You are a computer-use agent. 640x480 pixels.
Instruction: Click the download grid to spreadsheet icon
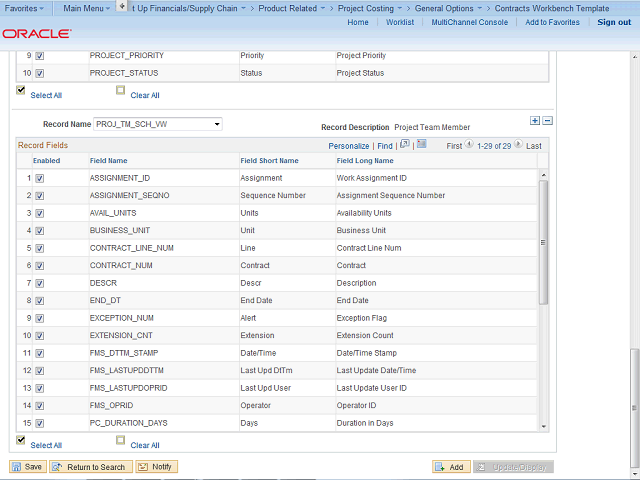(421, 145)
